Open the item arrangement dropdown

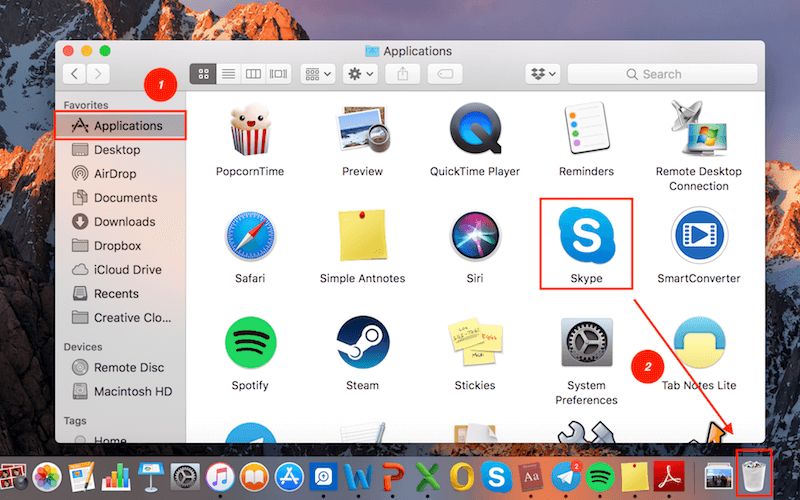(x=318, y=74)
